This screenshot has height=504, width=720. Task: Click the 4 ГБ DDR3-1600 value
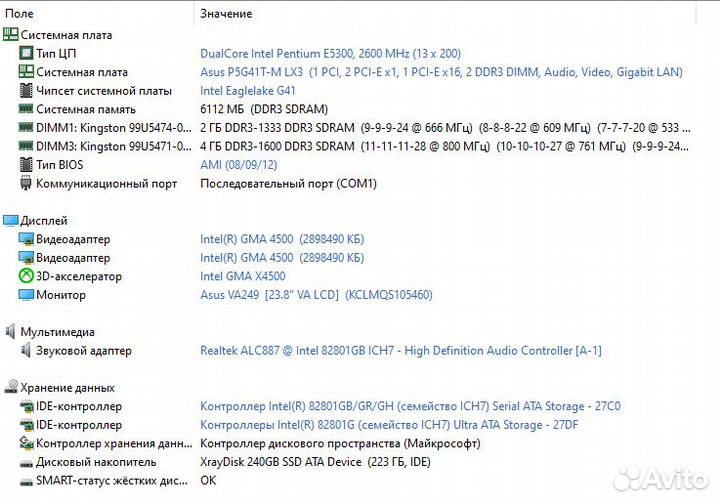pos(444,146)
